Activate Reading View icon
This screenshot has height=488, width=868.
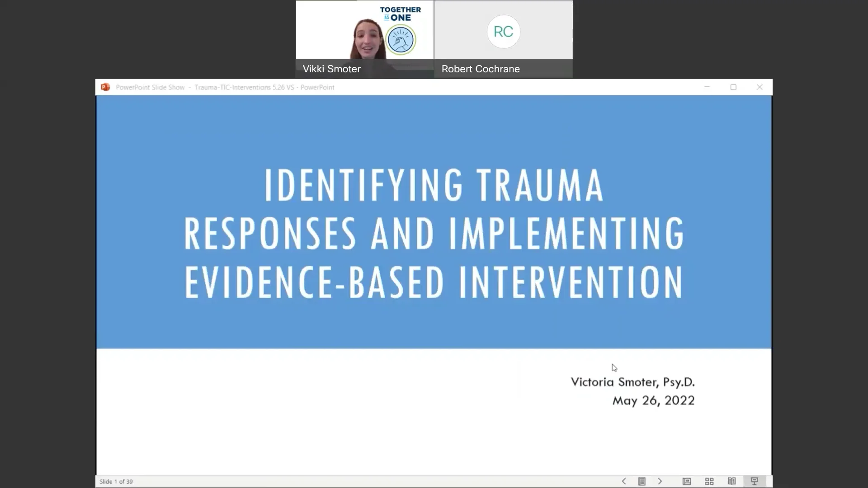tap(732, 481)
